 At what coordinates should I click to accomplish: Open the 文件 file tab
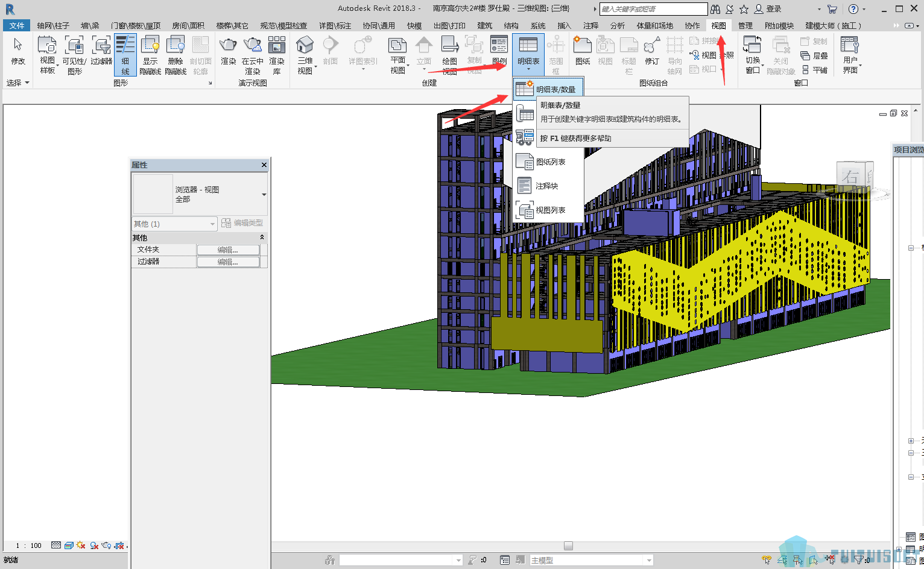coord(17,26)
